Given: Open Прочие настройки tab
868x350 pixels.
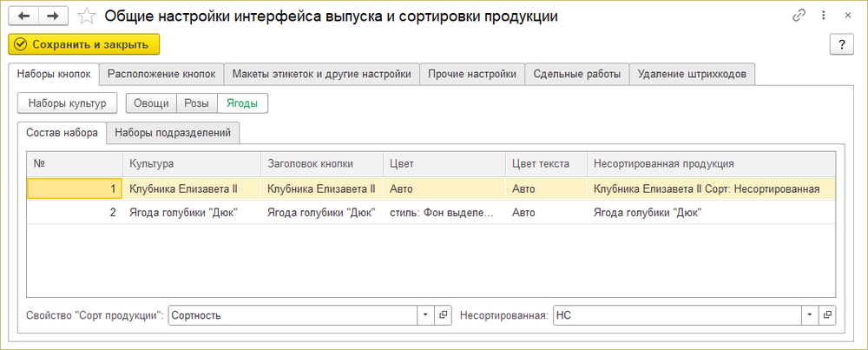Looking at the screenshot, I should click(x=472, y=74).
